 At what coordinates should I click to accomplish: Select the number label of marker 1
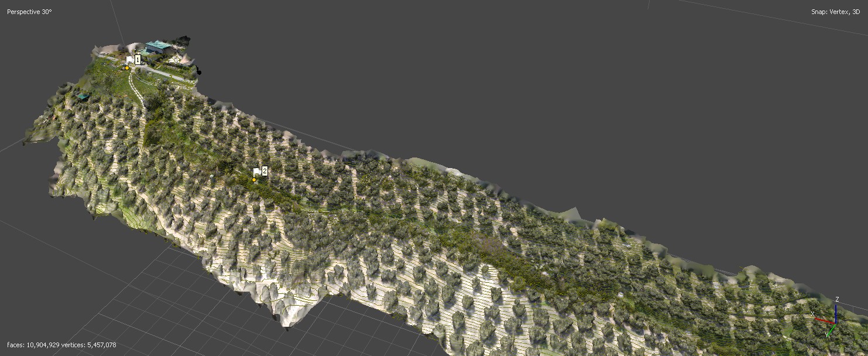pyautogui.click(x=138, y=60)
